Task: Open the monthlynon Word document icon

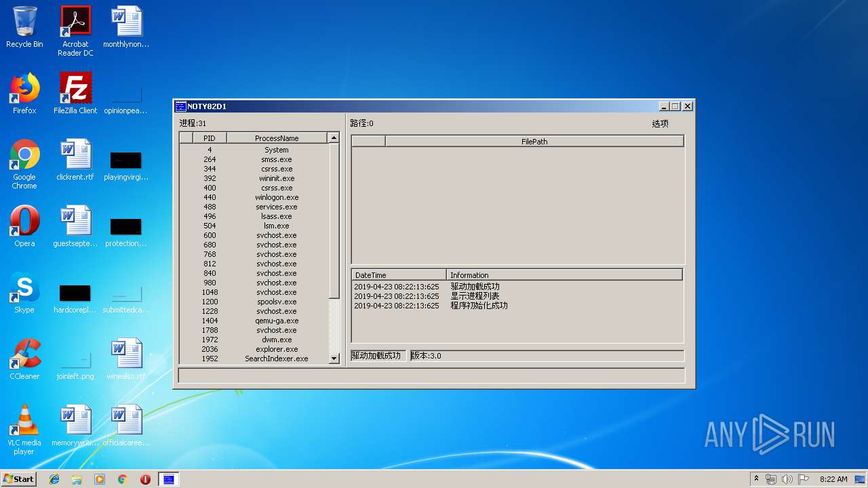Action: (126, 27)
